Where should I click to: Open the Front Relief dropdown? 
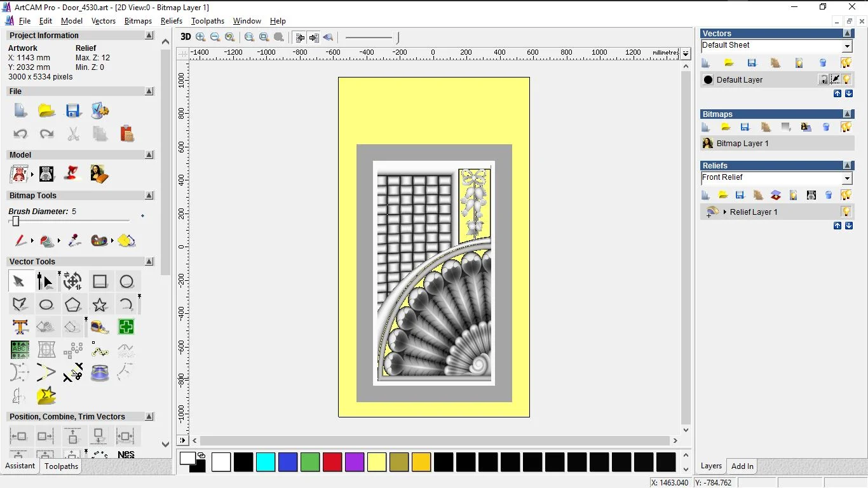847,179
